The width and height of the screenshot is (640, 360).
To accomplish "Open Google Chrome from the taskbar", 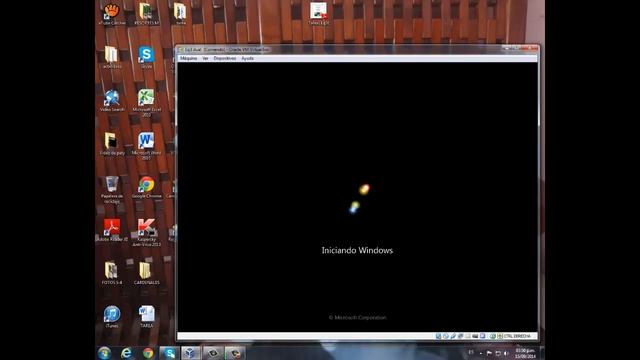I will click(x=148, y=353).
